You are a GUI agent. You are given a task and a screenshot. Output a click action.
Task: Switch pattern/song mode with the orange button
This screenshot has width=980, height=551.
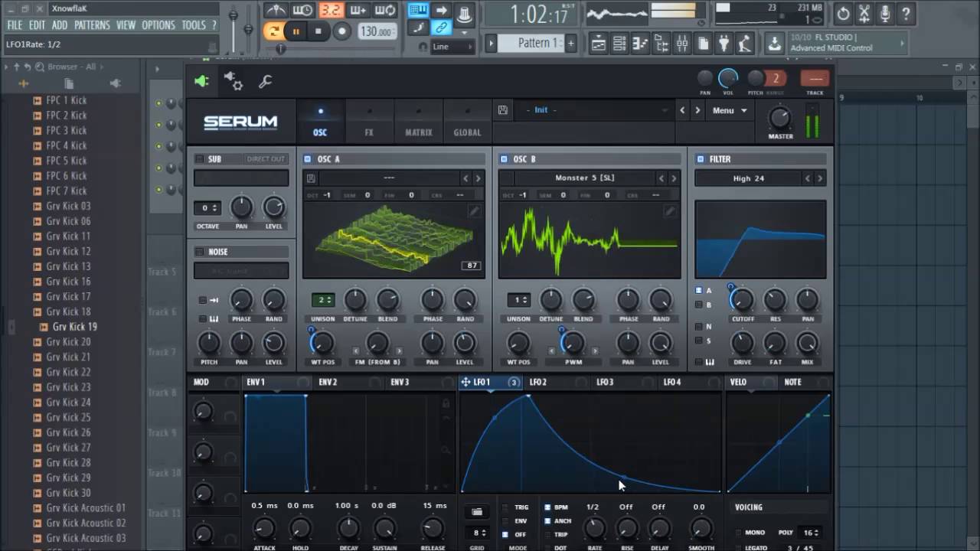273,31
